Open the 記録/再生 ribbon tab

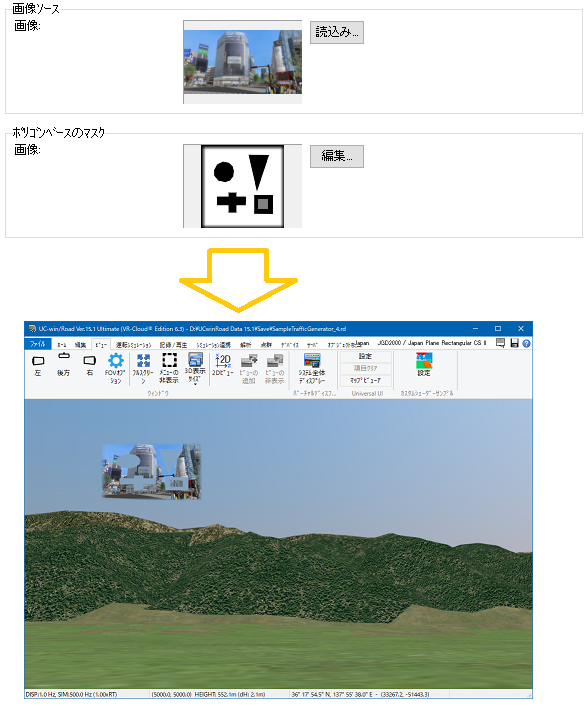(x=173, y=345)
